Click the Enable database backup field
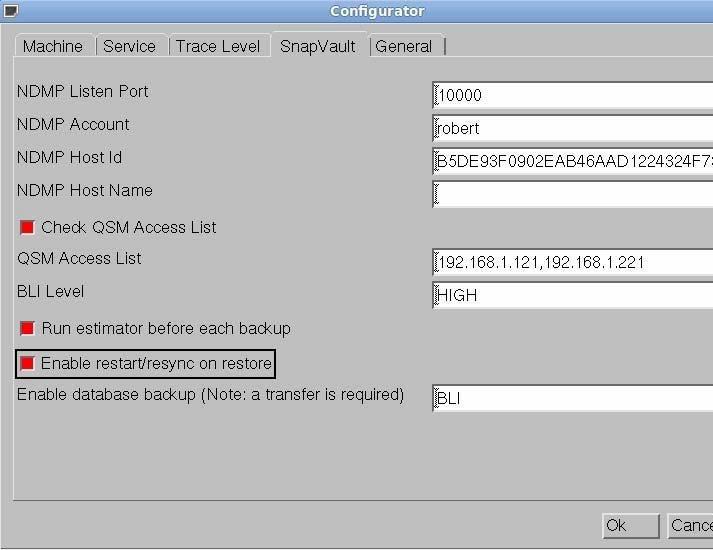713x550 pixels. point(574,398)
